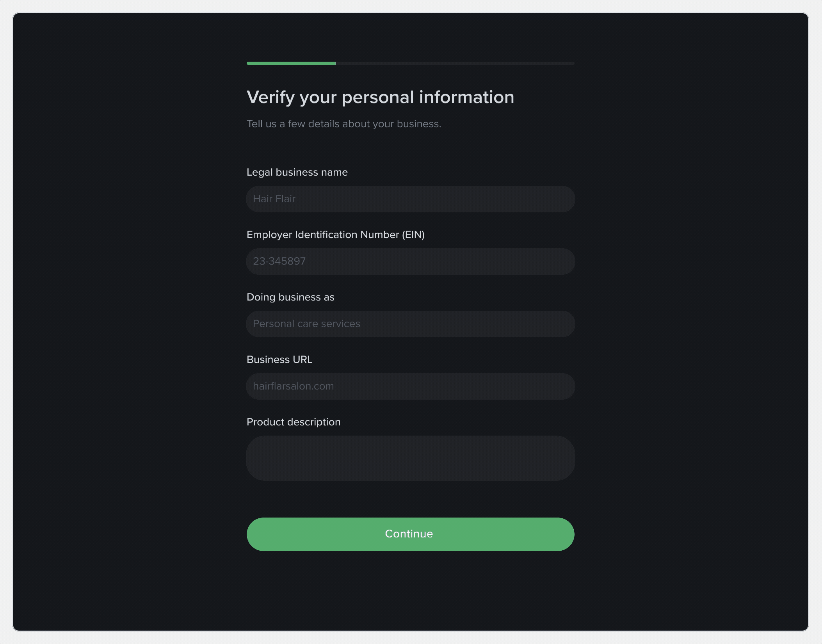This screenshot has height=644, width=822.
Task: Click the 'Tell us a few details' subtitle
Action: point(343,124)
